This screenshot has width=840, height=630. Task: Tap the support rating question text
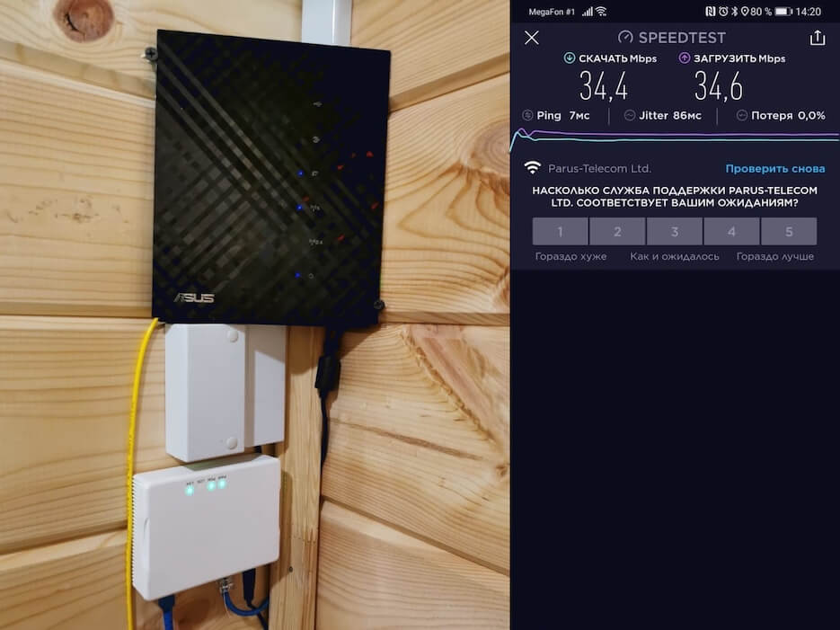click(x=675, y=197)
